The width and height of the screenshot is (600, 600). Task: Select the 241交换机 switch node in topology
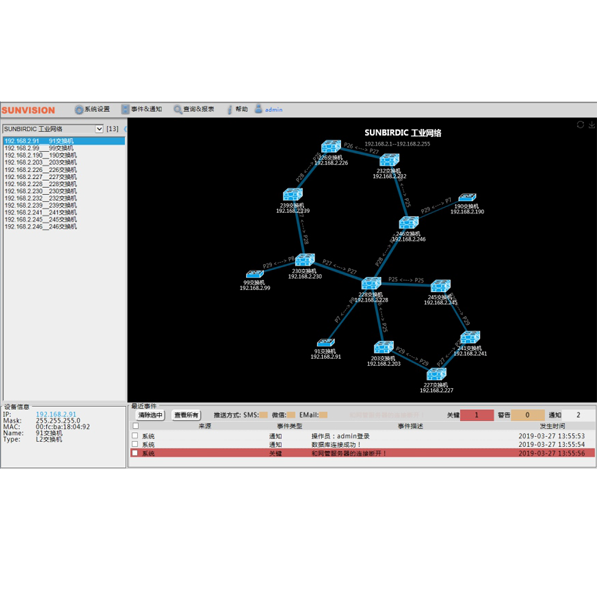click(470, 338)
